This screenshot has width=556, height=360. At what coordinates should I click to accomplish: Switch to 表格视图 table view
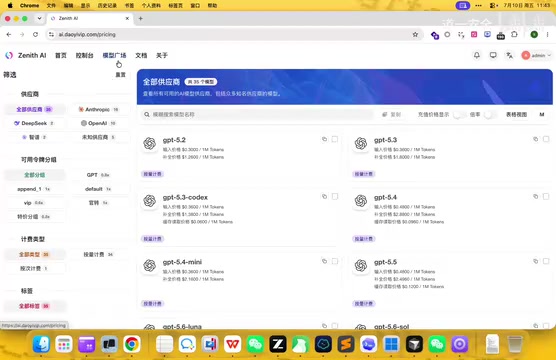click(516, 115)
